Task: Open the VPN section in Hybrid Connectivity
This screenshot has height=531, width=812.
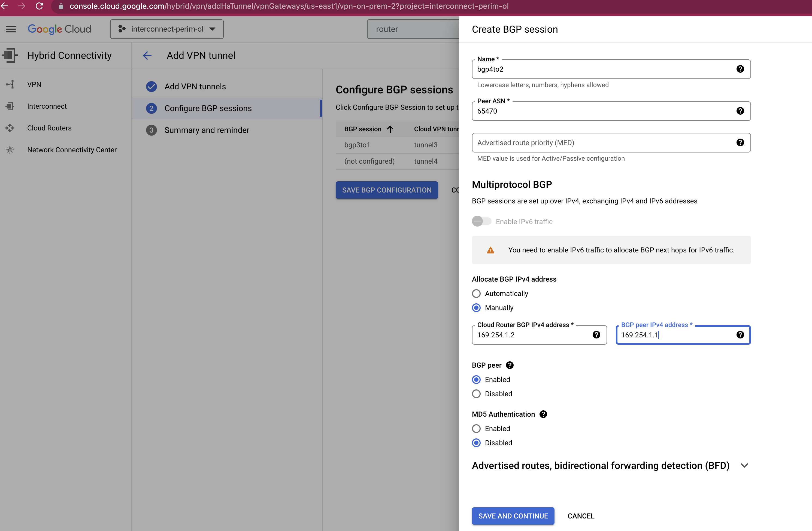Action: click(x=34, y=84)
